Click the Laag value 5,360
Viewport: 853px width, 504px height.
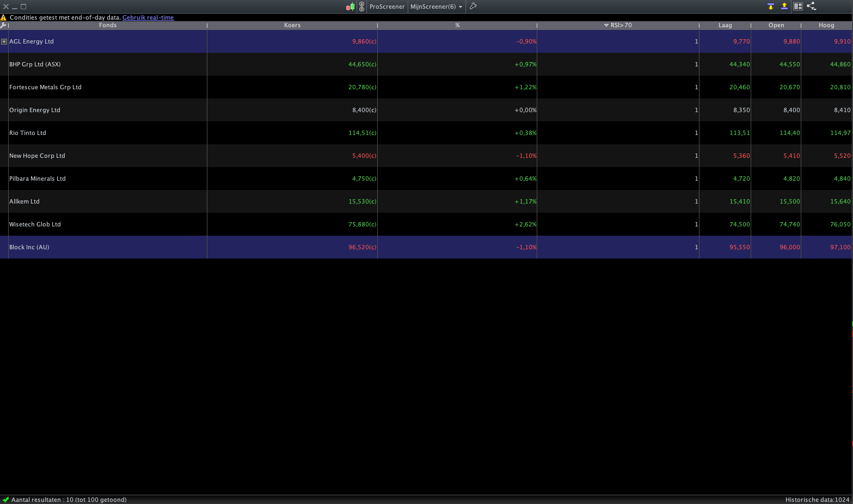coord(741,156)
